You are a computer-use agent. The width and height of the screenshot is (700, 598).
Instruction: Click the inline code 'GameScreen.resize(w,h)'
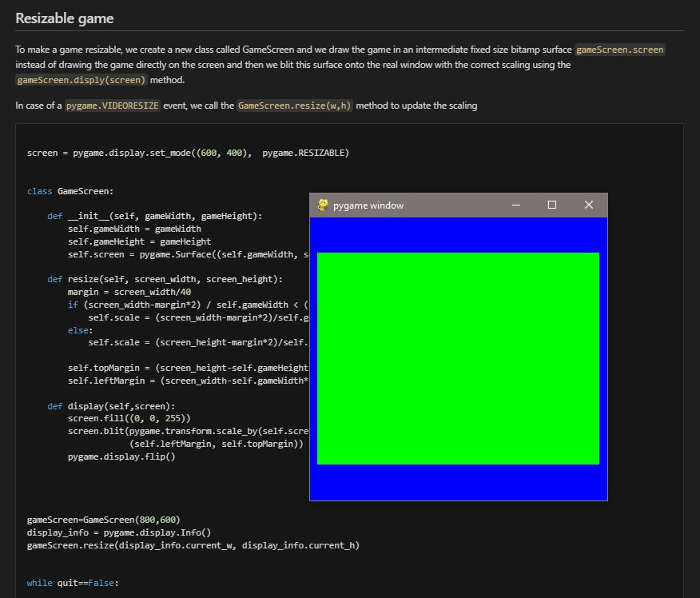click(294, 106)
